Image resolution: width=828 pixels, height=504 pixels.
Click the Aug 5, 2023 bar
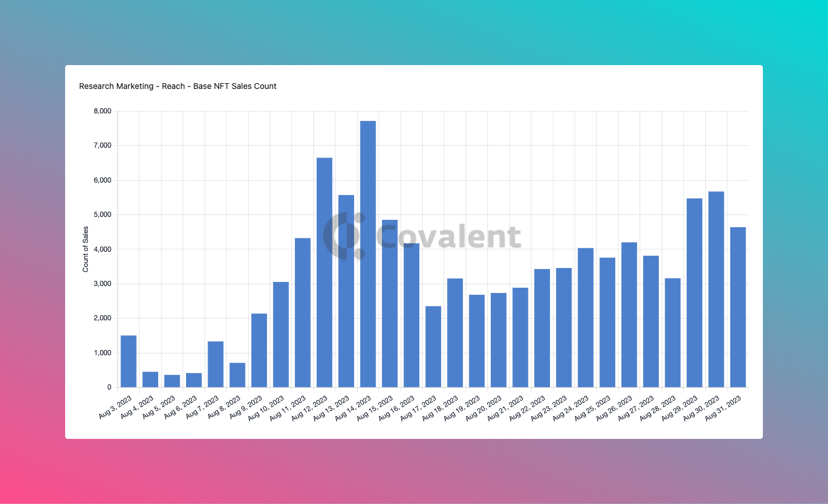click(x=172, y=381)
